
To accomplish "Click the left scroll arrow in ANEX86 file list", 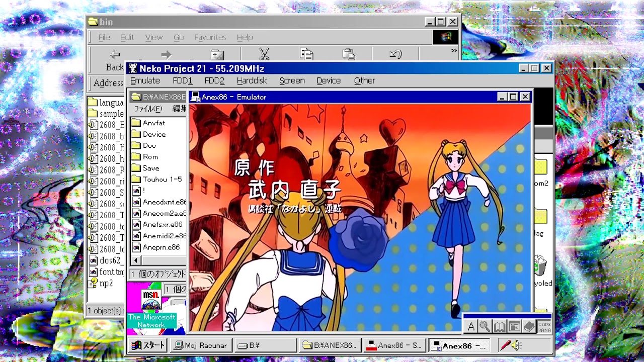I will (x=136, y=260).
